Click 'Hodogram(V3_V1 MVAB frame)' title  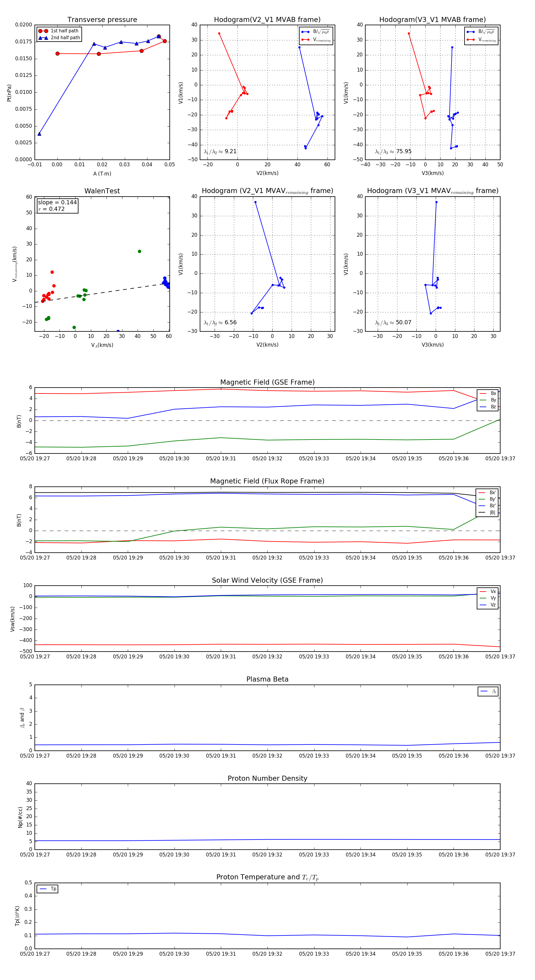point(432,20)
